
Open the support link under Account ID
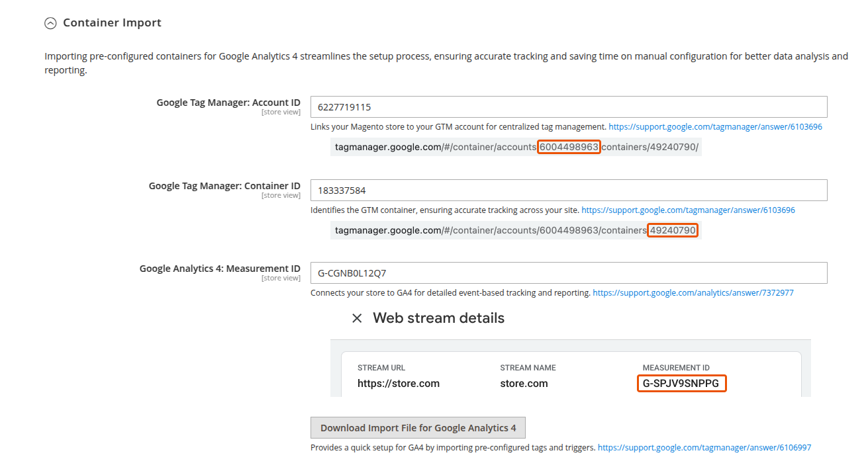pos(715,127)
